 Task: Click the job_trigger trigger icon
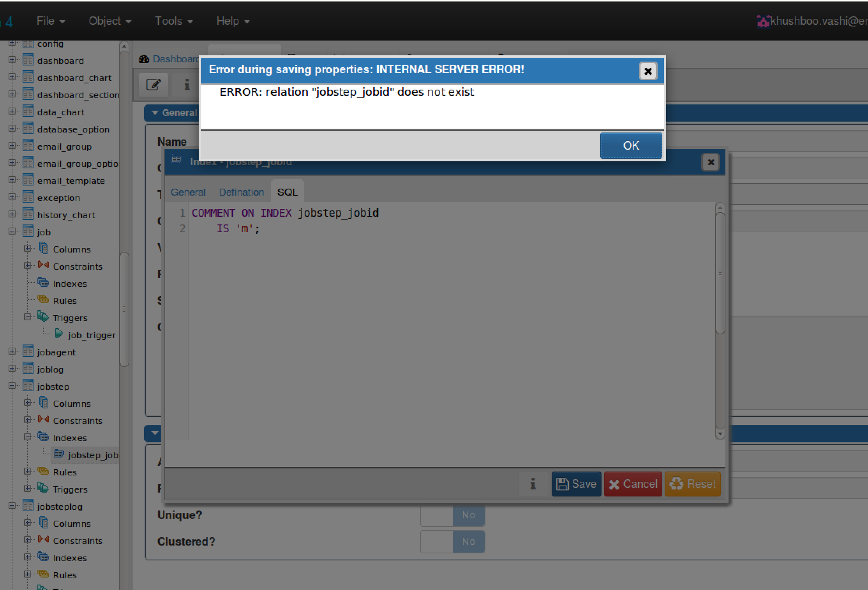(x=59, y=334)
